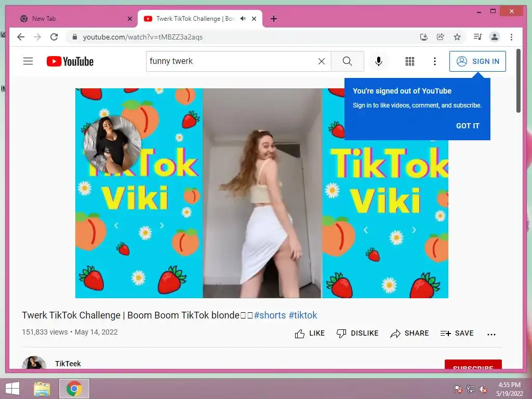Open the TikTeek channel name
The height and width of the screenshot is (399, 532).
[x=68, y=364]
